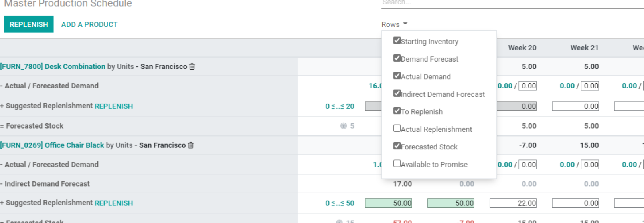
Task: Click ADD A PRODUCT
Action: [89, 24]
